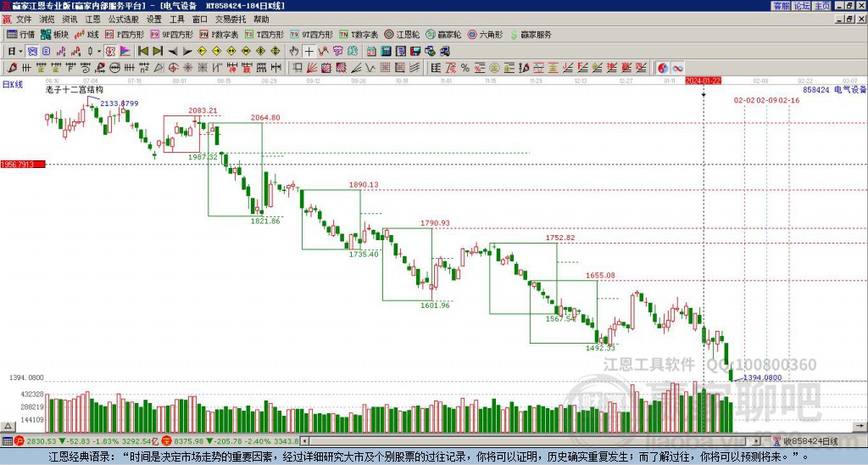Launch the 赢家轮 wheel tool
This screenshot has width=868, height=465.
[443, 34]
